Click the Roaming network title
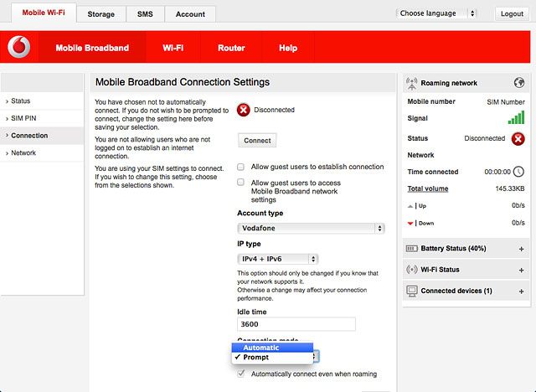 (449, 83)
